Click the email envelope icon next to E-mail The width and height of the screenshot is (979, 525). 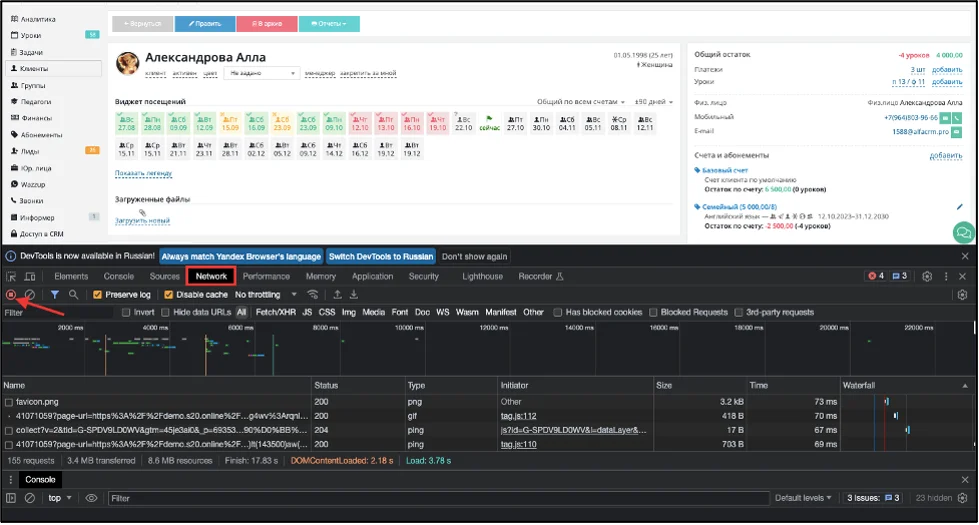coord(957,132)
